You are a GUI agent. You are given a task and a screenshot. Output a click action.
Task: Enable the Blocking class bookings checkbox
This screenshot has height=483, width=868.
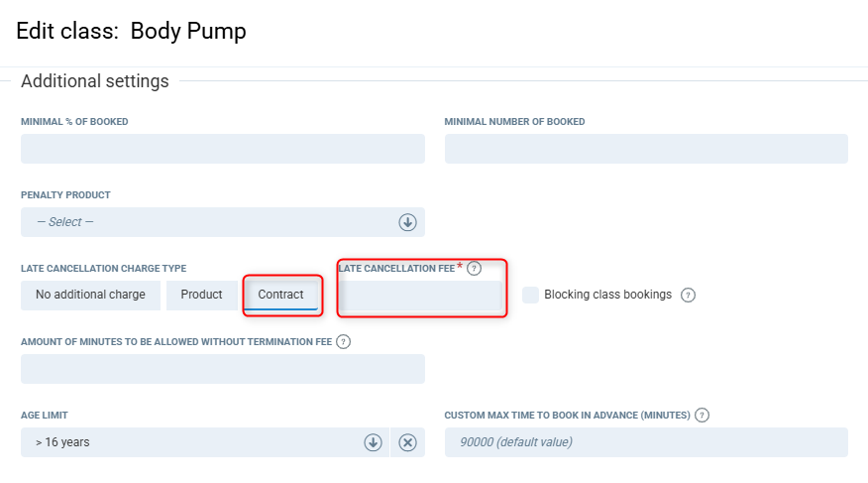[531, 295]
